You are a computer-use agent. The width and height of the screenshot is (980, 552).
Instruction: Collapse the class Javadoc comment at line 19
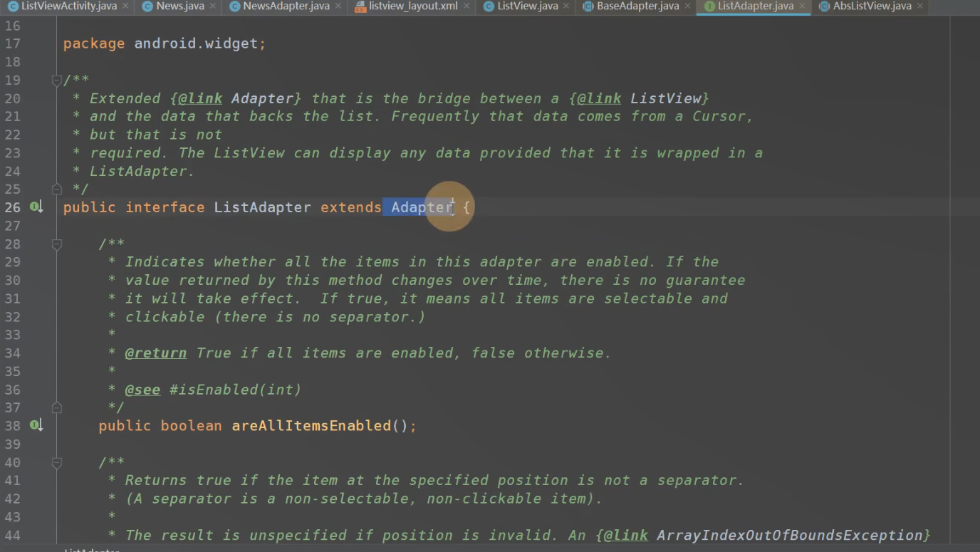coord(57,80)
